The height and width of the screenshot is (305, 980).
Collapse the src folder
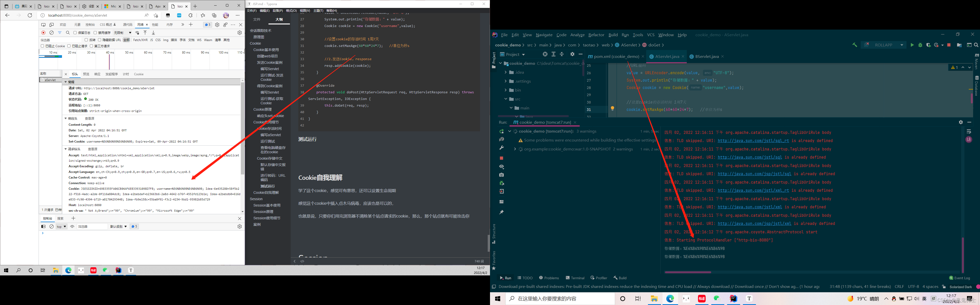coord(506,99)
